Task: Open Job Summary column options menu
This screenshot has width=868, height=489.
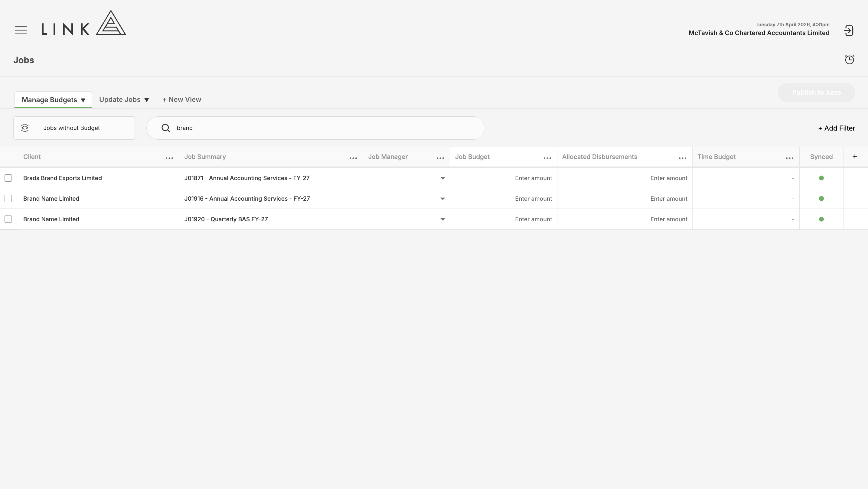Action: tap(353, 158)
